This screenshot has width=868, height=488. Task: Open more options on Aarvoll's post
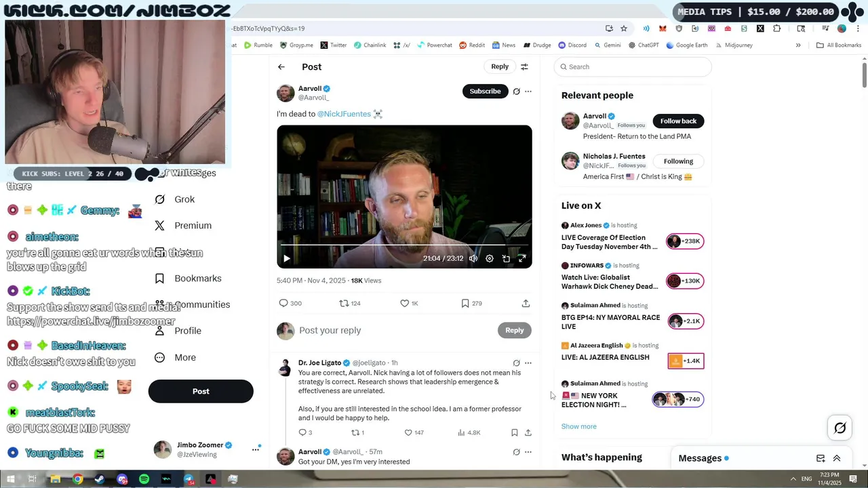coord(528,91)
